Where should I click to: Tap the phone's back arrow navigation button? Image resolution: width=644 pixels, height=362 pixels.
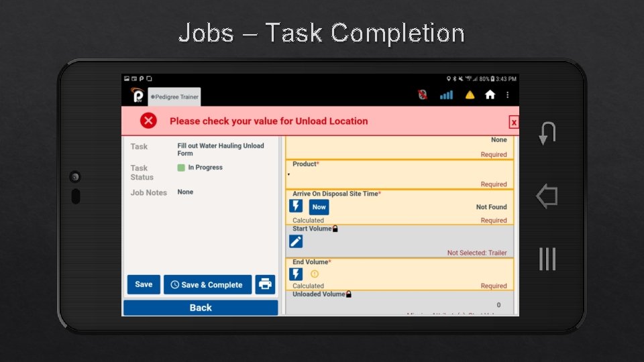(x=547, y=196)
